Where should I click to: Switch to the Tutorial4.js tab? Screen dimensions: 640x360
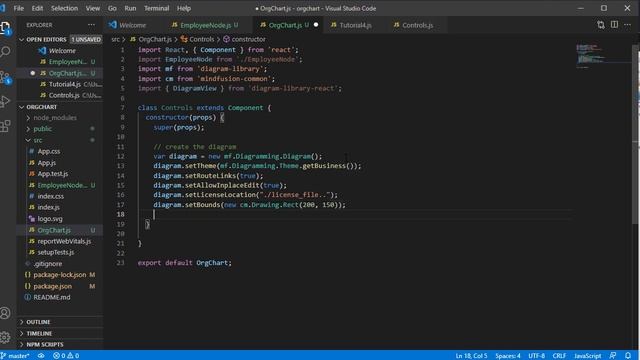click(x=355, y=25)
